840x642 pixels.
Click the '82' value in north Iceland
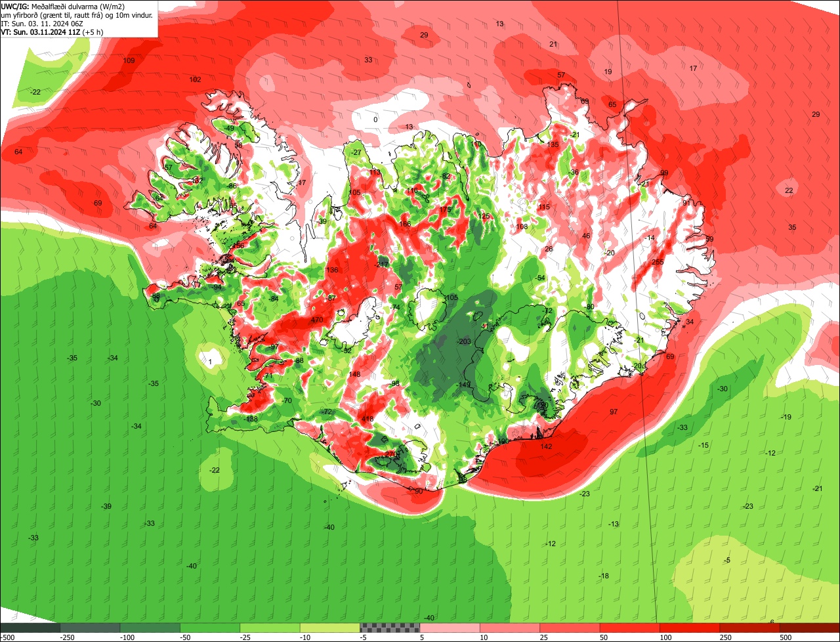point(446,176)
